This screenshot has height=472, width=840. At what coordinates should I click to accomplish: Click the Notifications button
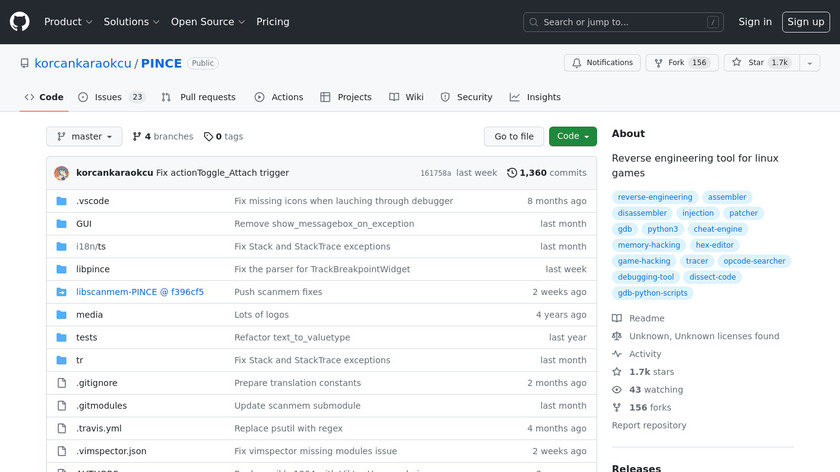click(602, 63)
